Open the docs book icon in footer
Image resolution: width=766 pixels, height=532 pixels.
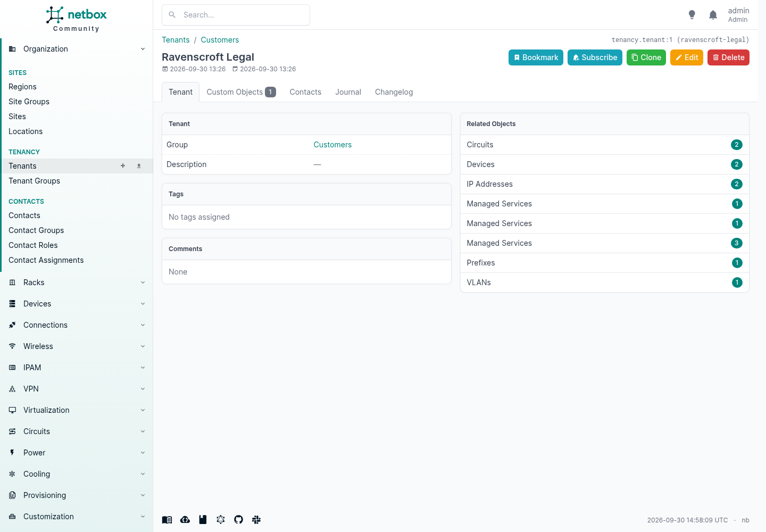click(x=167, y=520)
